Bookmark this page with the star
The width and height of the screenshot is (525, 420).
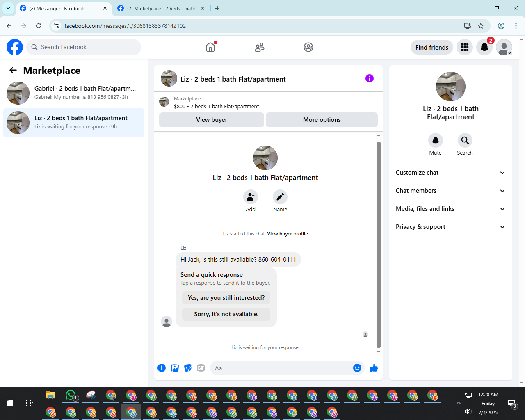(x=481, y=26)
